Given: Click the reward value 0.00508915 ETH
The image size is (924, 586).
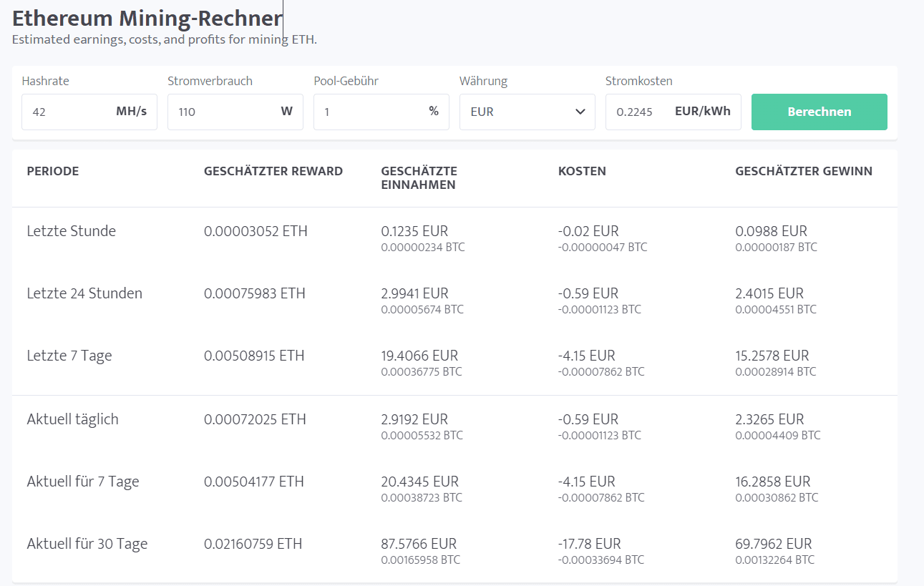Looking at the screenshot, I should coord(254,356).
